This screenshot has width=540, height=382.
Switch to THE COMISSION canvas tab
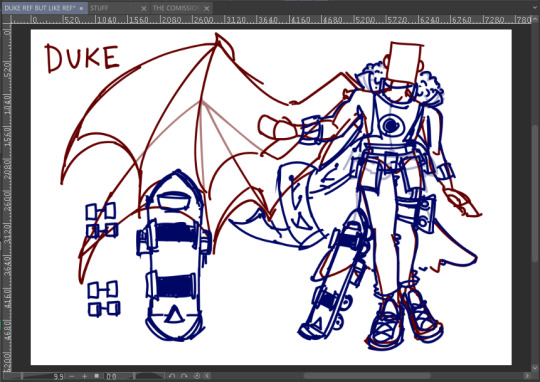point(176,8)
